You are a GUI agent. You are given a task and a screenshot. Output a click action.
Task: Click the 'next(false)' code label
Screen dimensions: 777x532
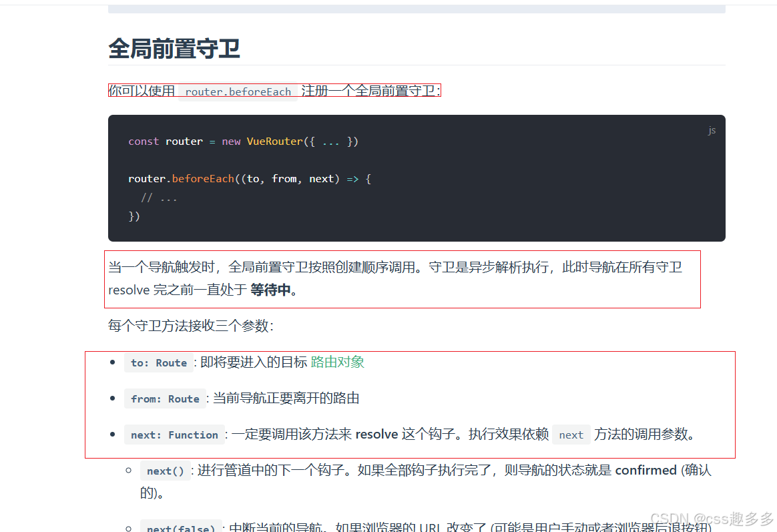pos(181,527)
